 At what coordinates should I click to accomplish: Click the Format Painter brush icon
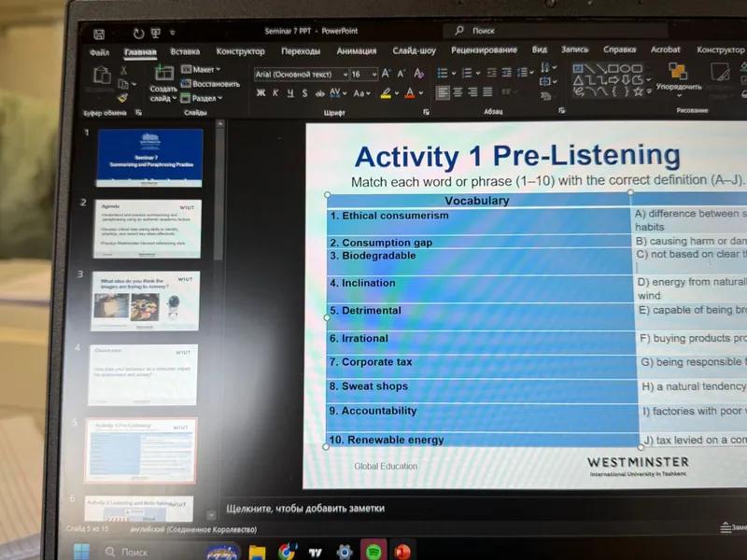122,98
